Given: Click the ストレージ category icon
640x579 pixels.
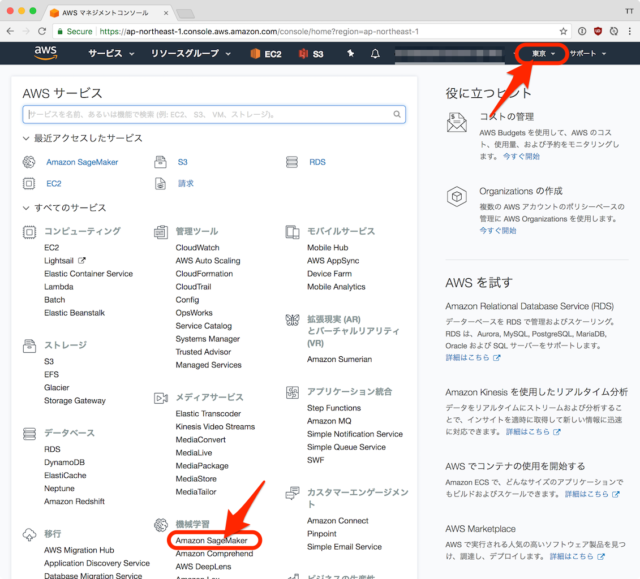Looking at the screenshot, I should 29,346.
